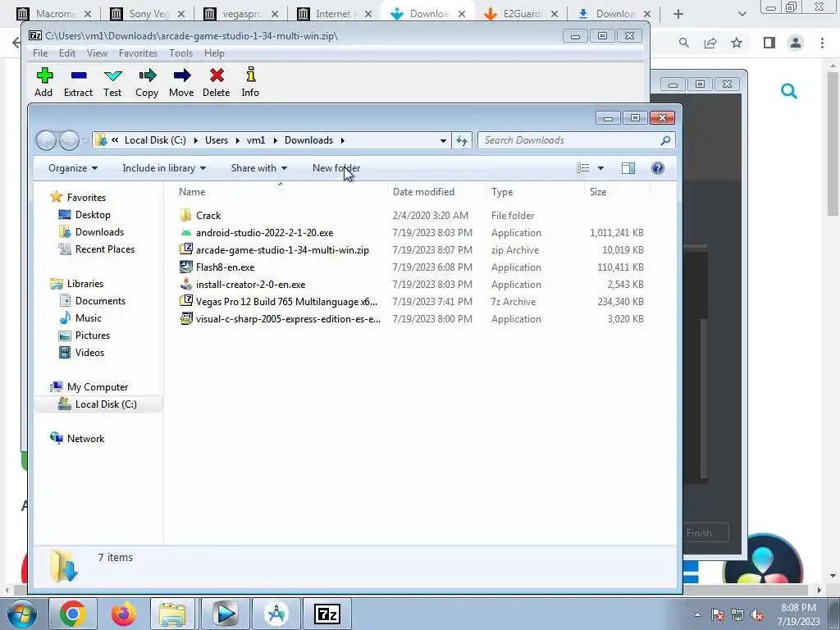The width and height of the screenshot is (840, 630).
Task: Click the Explorer Forward navigation button
Action: [69, 140]
